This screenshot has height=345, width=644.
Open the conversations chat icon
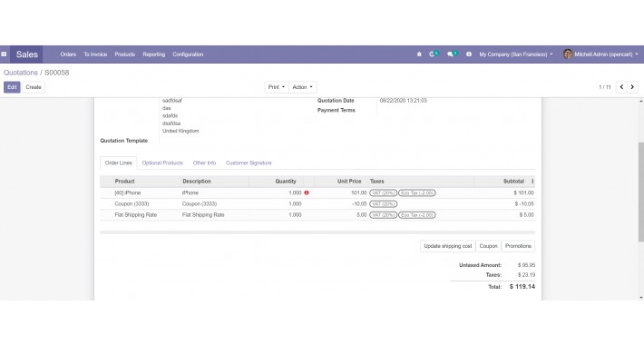click(x=452, y=54)
